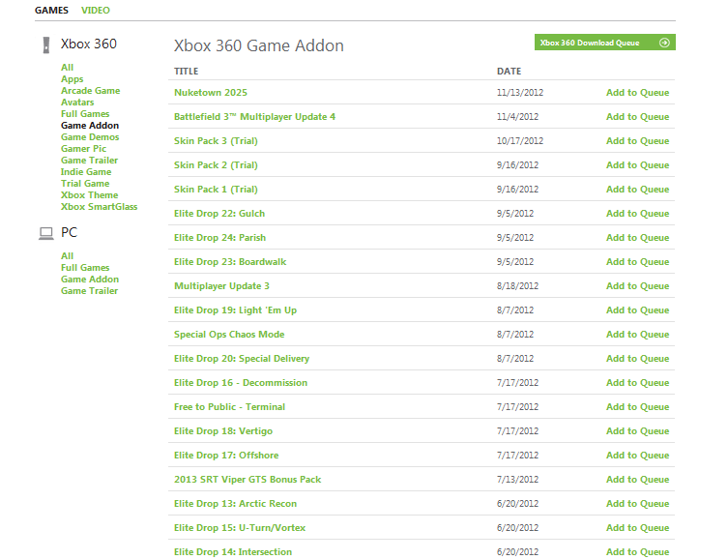The height and width of the screenshot is (560, 728).
Task: Open Special Ops Chaos Mode
Action: 229,334
